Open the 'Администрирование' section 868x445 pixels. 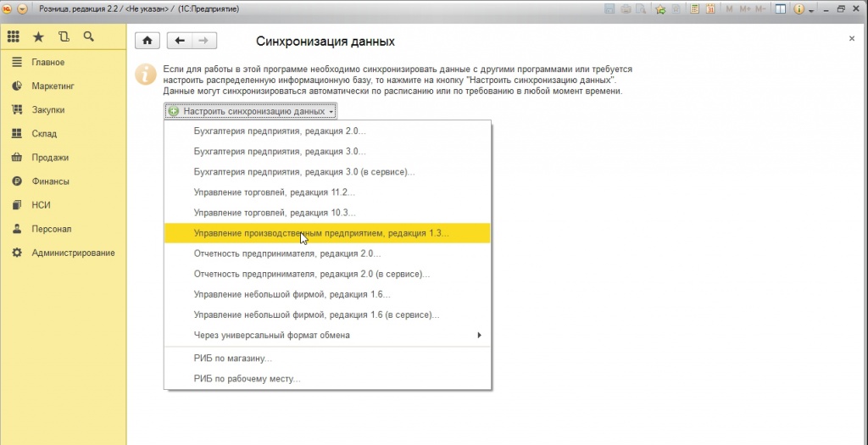click(x=73, y=253)
